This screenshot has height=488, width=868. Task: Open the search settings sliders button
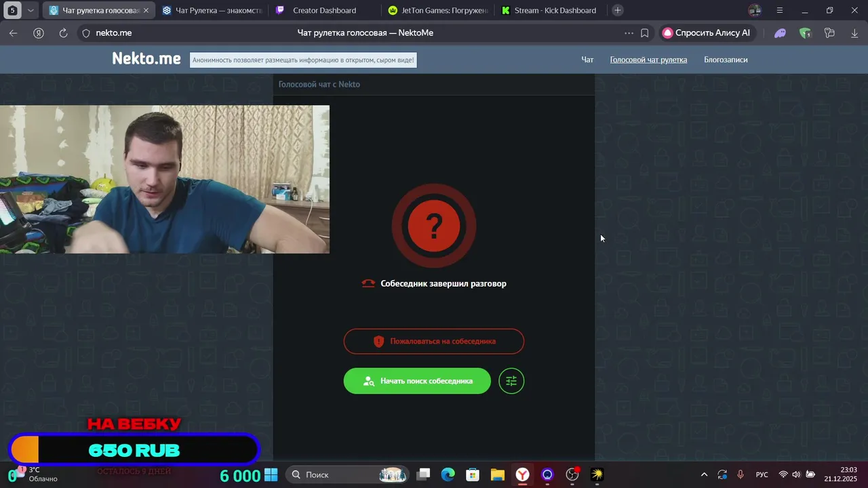tap(511, 381)
